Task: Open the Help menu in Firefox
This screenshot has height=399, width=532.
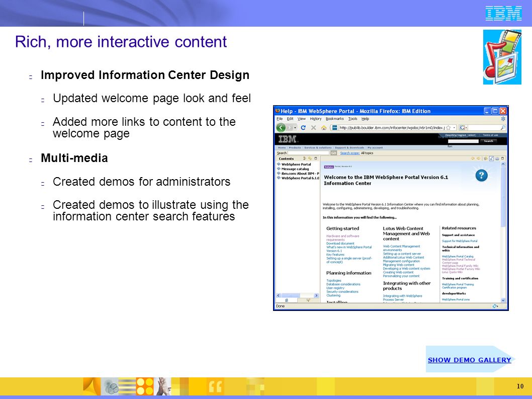Action: coord(365,119)
